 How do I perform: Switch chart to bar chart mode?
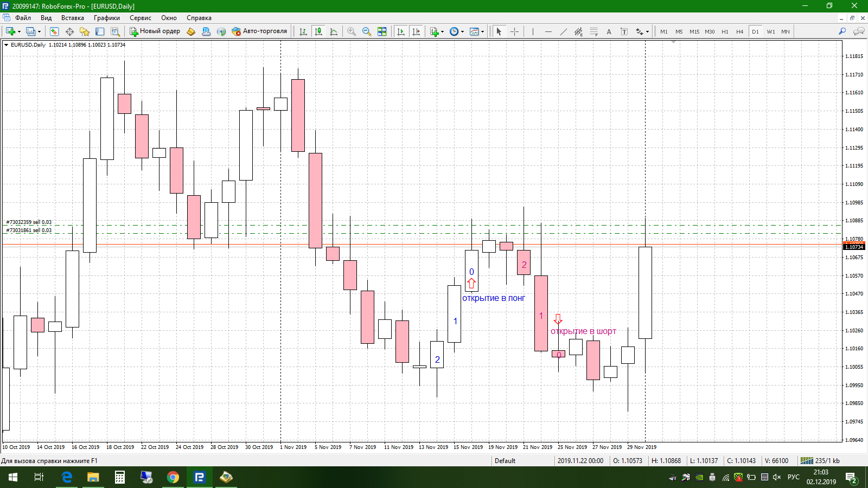(303, 31)
